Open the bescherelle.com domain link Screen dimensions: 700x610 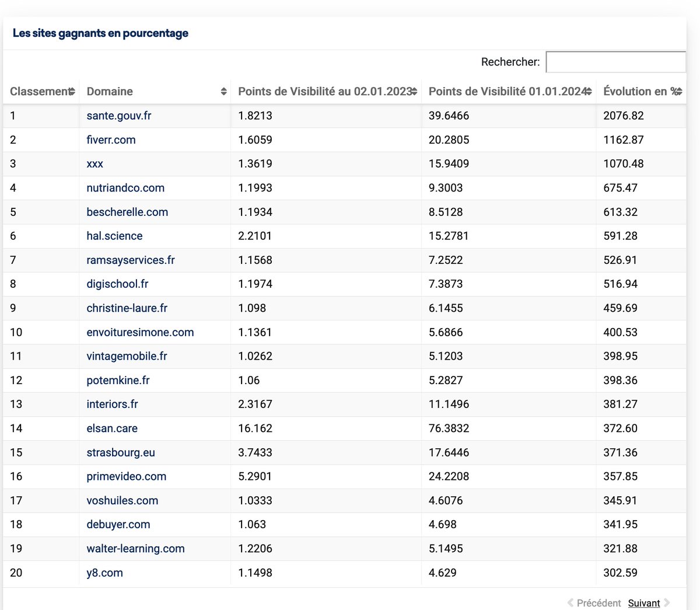[x=127, y=212]
